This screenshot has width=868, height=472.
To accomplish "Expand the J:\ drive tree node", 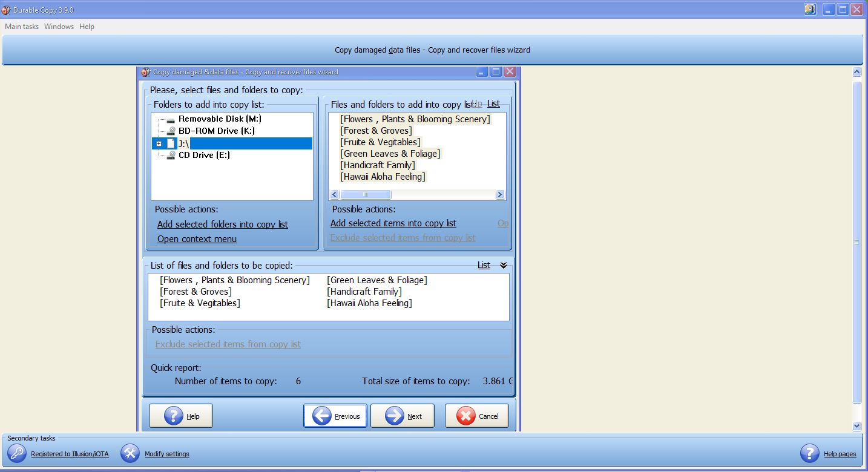I will [159, 143].
